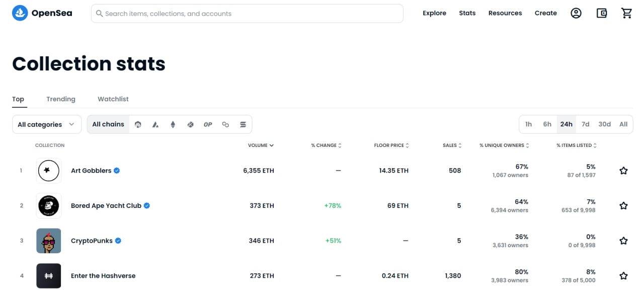Filter by Solana chain icon

(243, 124)
